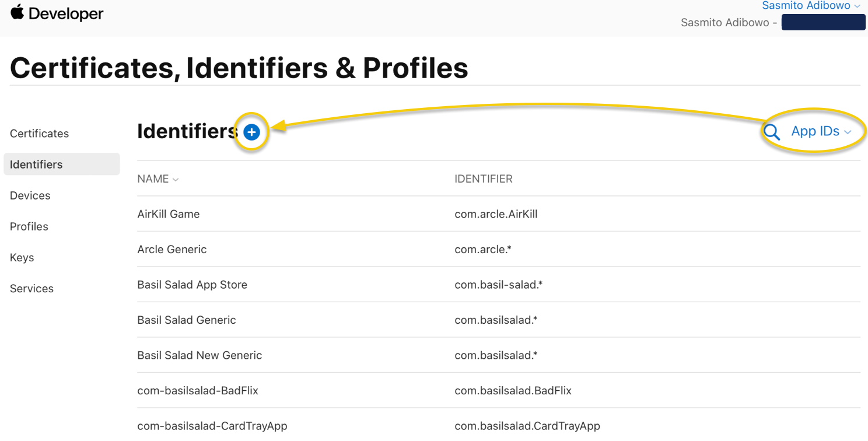Open the com-basilsalad-BadFlix identifier
Screen dimensions: 868x441
pyautogui.click(x=198, y=390)
